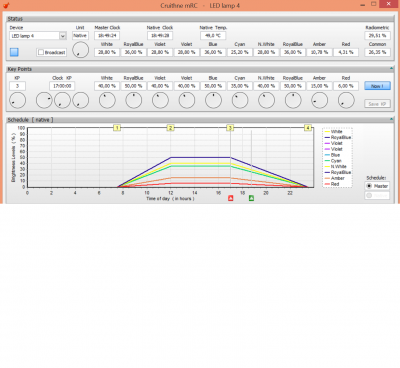Click the Save KP button

pyautogui.click(x=377, y=104)
